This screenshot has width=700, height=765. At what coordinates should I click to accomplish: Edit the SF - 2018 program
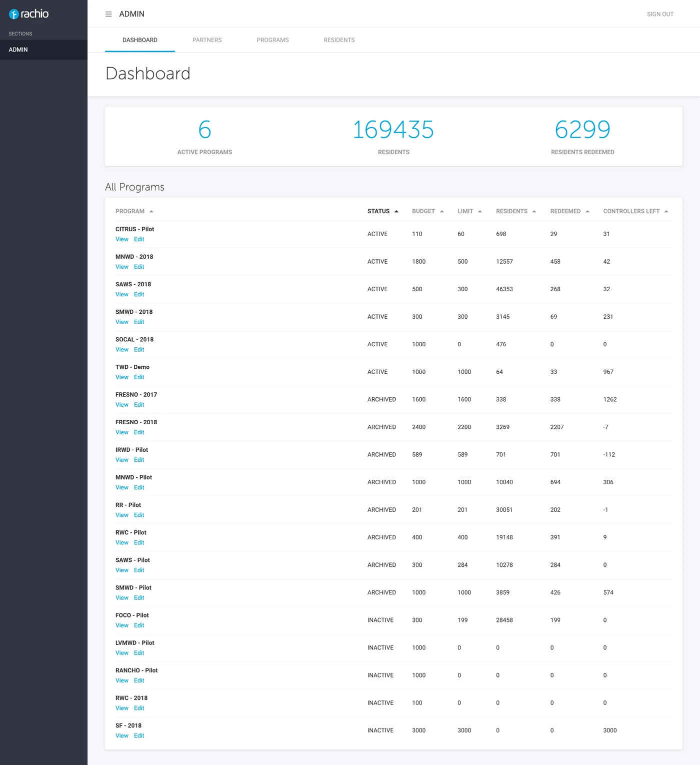click(139, 735)
